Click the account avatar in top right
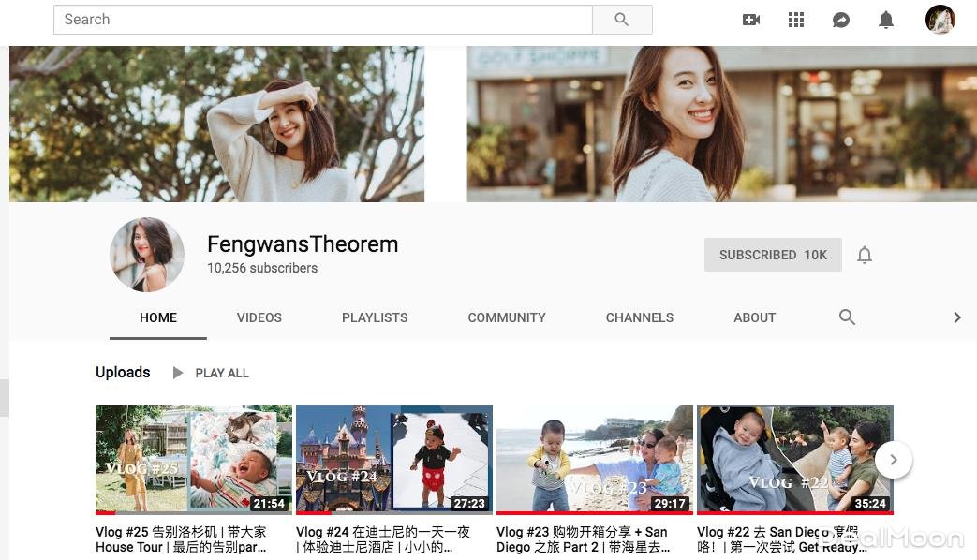 (x=940, y=20)
